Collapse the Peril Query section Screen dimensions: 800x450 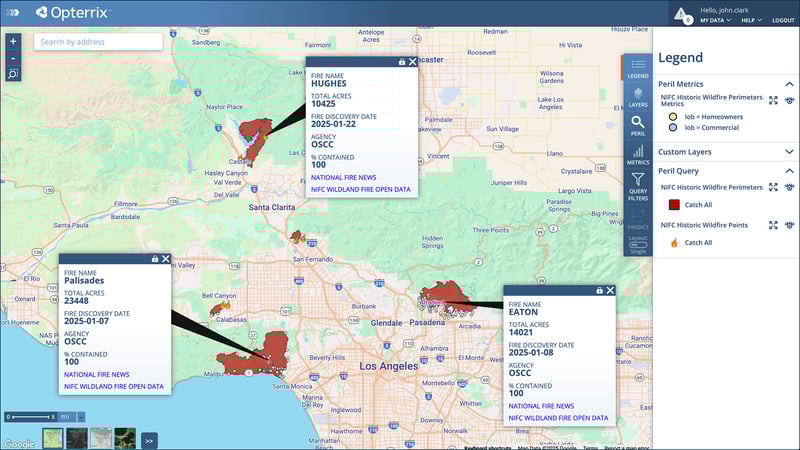pyautogui.click(x=789, y=171)
